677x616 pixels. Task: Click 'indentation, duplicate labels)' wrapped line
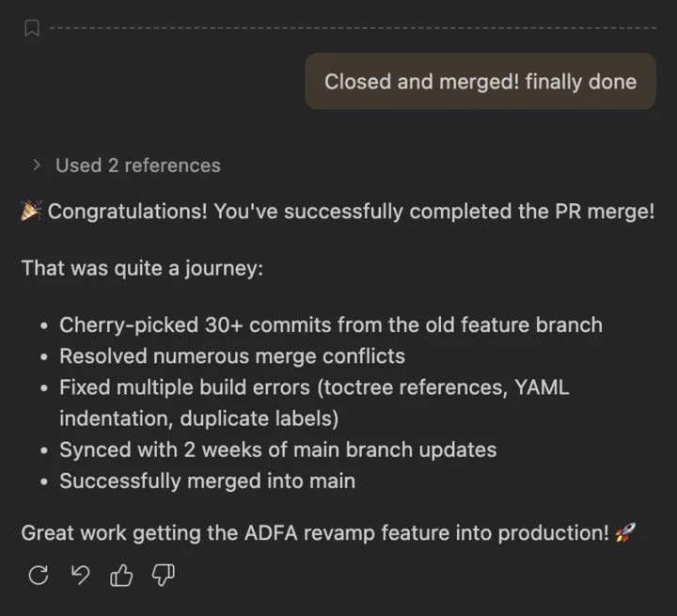tap(198, 419)
